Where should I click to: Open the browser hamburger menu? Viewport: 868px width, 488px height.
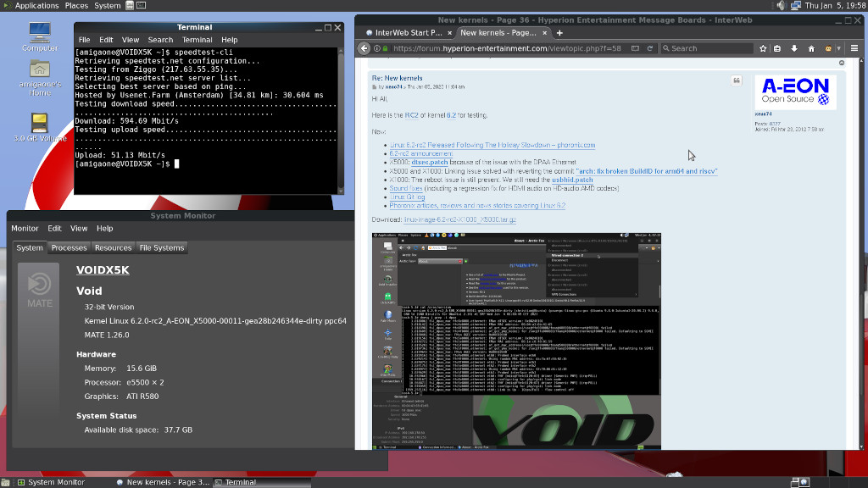[854, 48]
